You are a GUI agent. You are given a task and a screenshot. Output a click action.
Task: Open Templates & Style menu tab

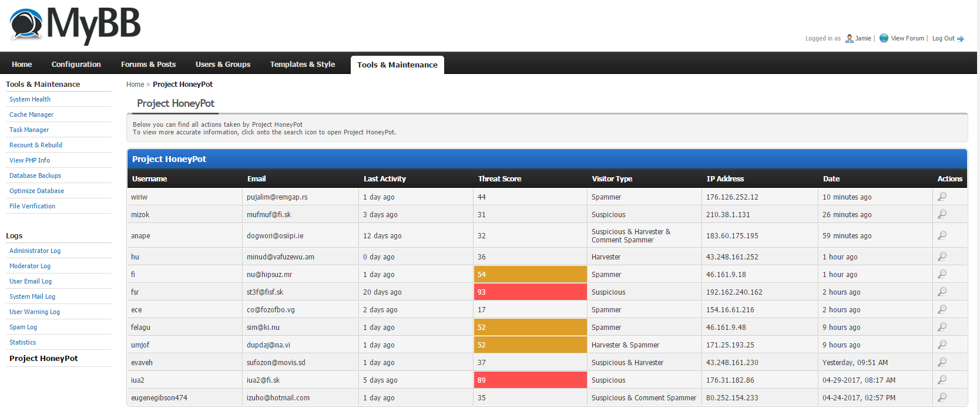302,65
